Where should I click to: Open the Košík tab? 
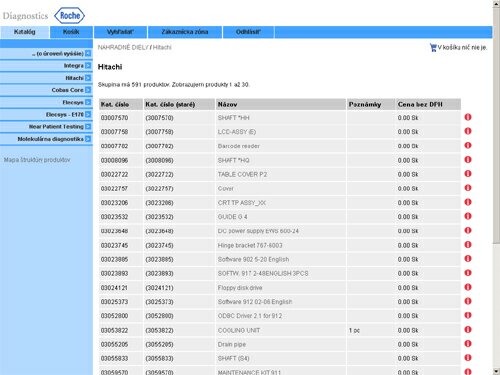[71, 32]
